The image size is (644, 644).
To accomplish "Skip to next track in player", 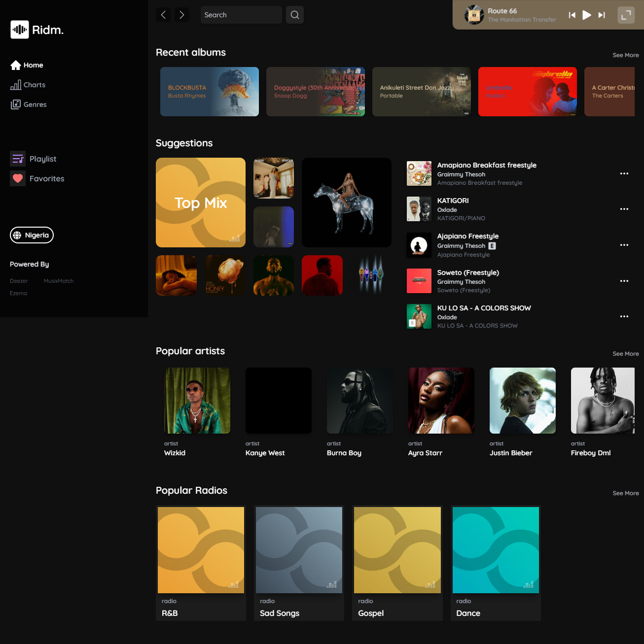I will pos(602,15).
